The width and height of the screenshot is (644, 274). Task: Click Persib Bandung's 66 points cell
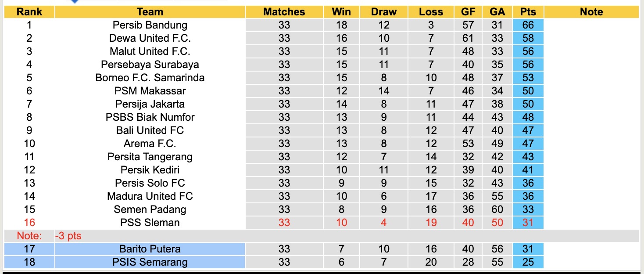pos(528,25)
